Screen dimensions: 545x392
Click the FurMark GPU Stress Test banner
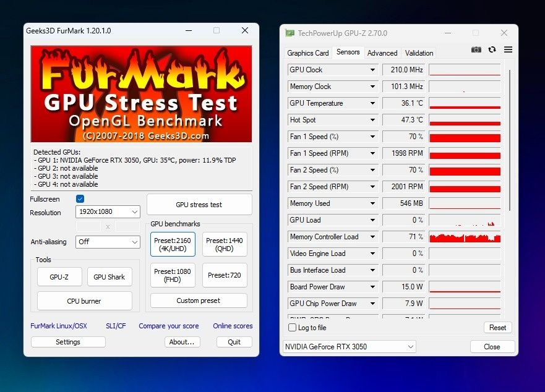coord(141,94)
